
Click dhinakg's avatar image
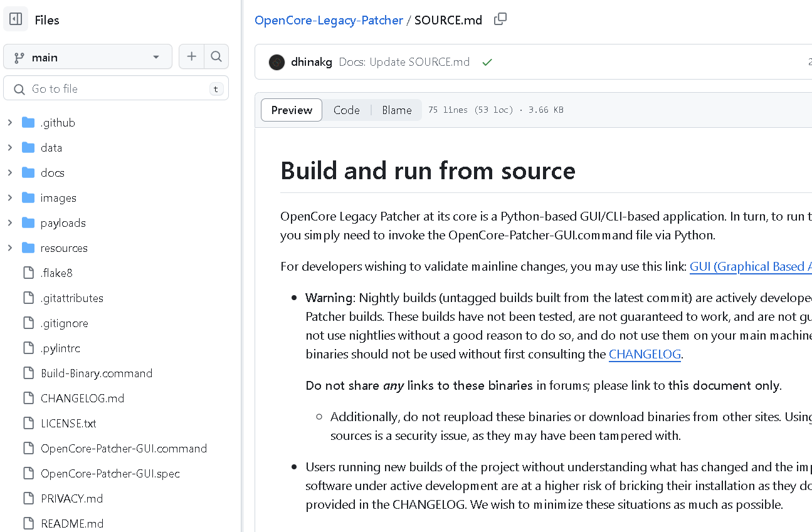point(277,62)
